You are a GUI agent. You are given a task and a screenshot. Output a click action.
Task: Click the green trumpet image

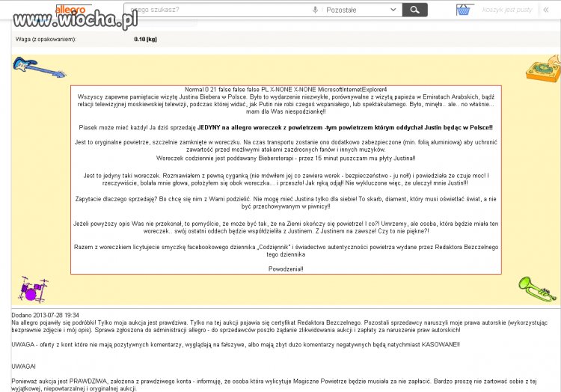536,289
